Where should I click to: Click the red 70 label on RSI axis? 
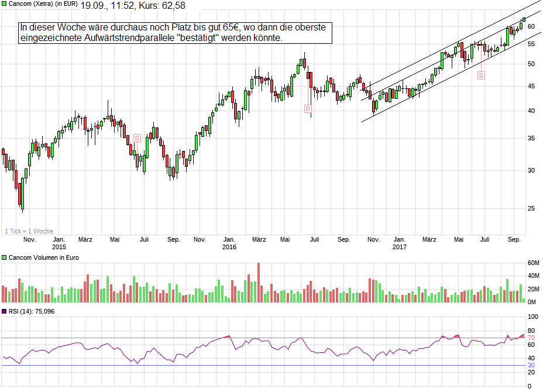click(x=531, y=338)
